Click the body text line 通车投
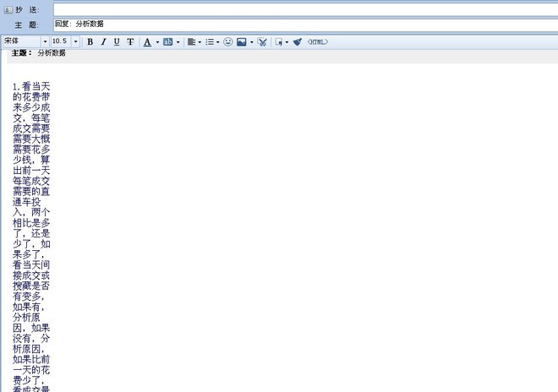The width and height of the screenshot is (558, 392). tap(27, 202)
